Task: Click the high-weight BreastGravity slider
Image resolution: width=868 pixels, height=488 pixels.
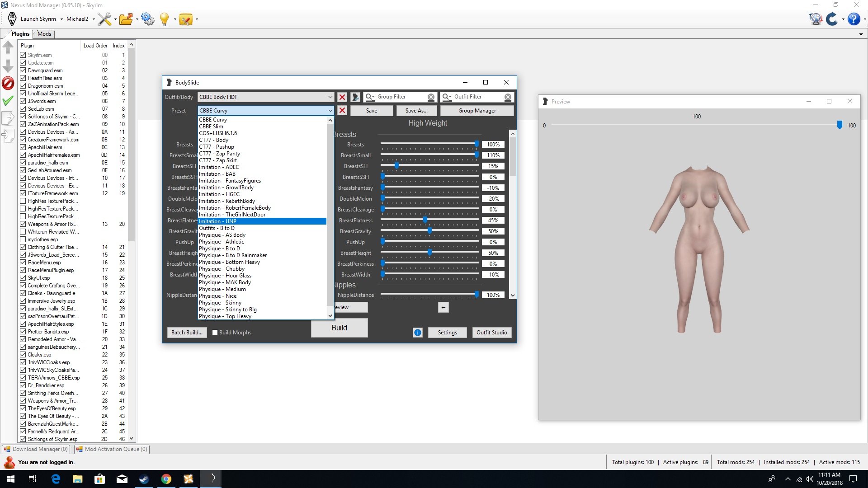Action: [429, 231]
